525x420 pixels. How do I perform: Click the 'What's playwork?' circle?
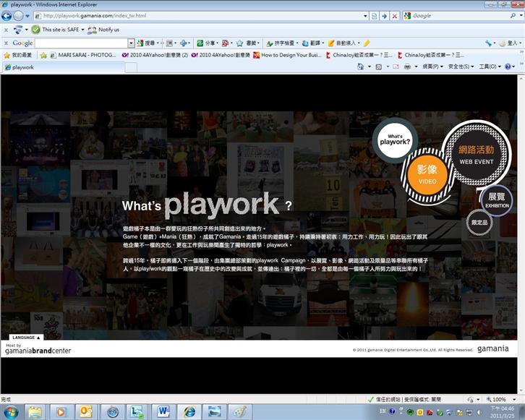(x=395, y=140)
